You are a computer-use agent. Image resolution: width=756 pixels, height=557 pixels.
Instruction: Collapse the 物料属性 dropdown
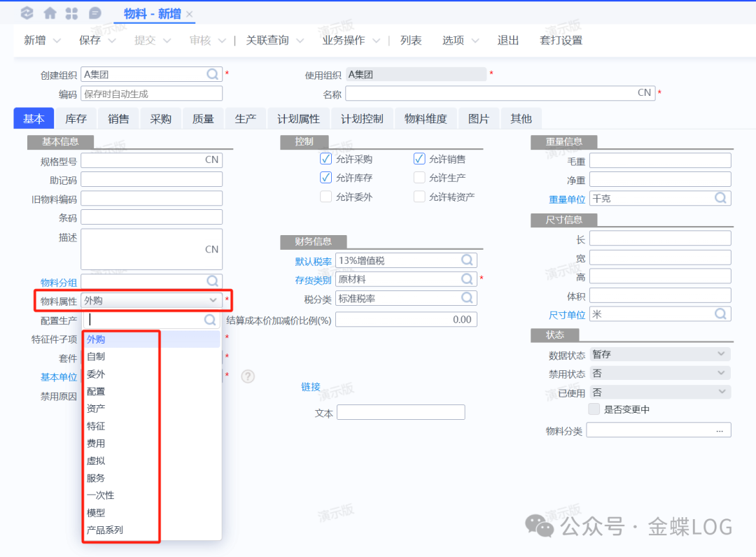point(213,300)
